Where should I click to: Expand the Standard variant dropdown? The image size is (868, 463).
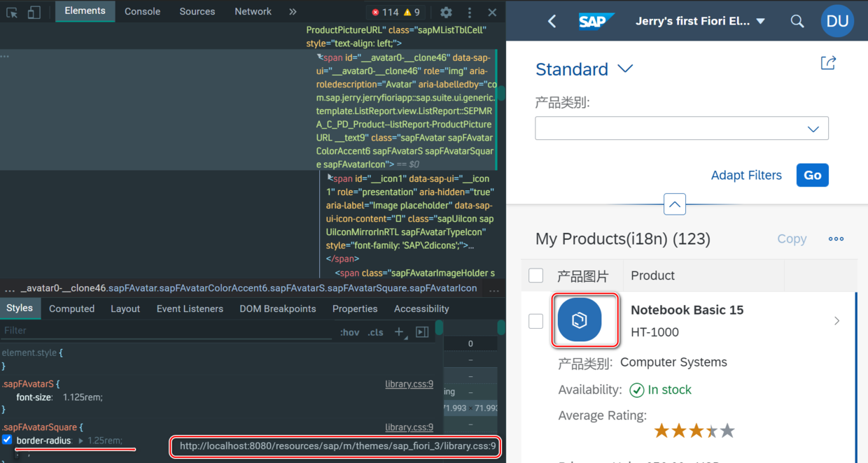tap(625, 69)
